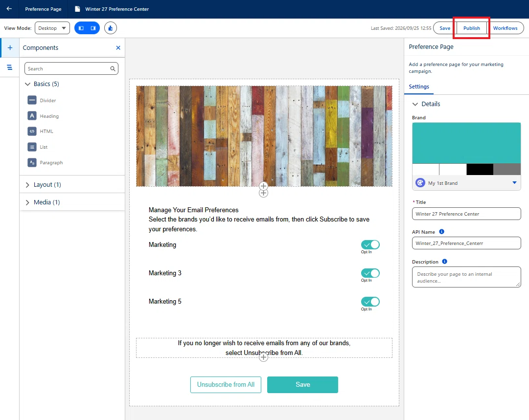This screenshot has height=420, width=529.
Task: Click the Unsubscribe from All button
Action: [226, 385]
